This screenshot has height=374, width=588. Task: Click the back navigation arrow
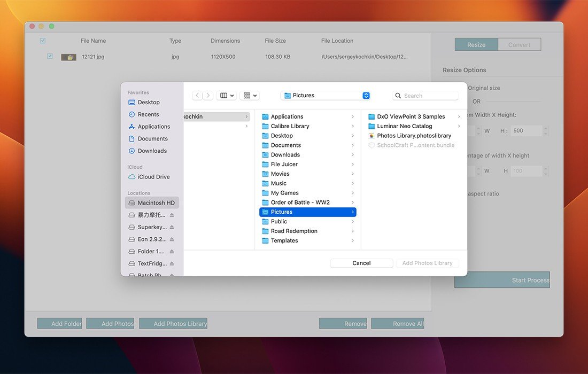click(x=197, y=96)
